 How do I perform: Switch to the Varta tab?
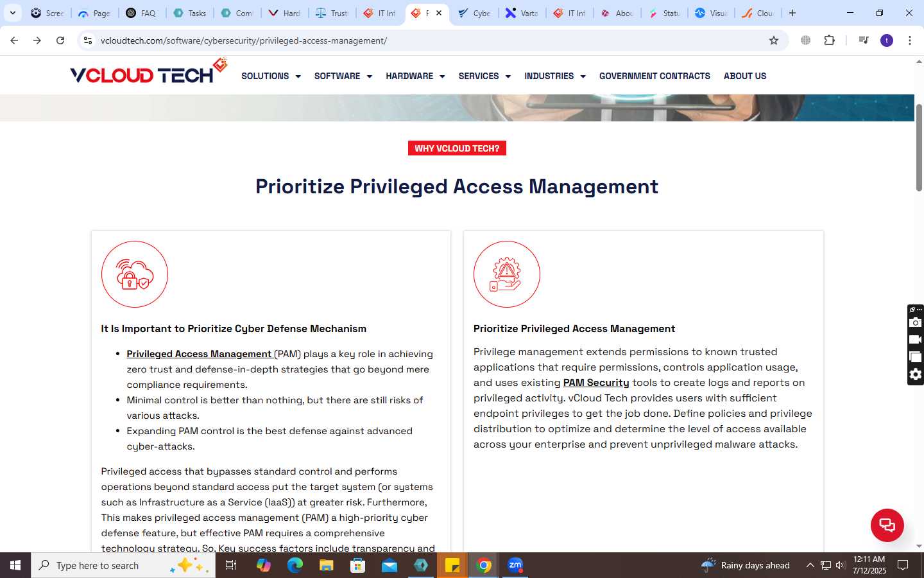pos(522,13)
